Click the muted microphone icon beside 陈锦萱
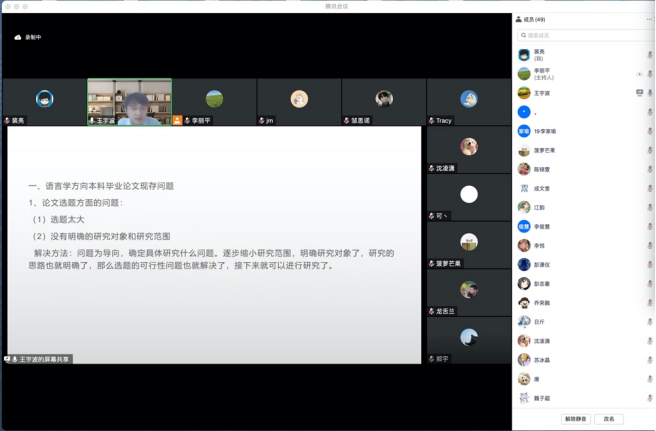656x431 pixels. (x=650, y=169)
